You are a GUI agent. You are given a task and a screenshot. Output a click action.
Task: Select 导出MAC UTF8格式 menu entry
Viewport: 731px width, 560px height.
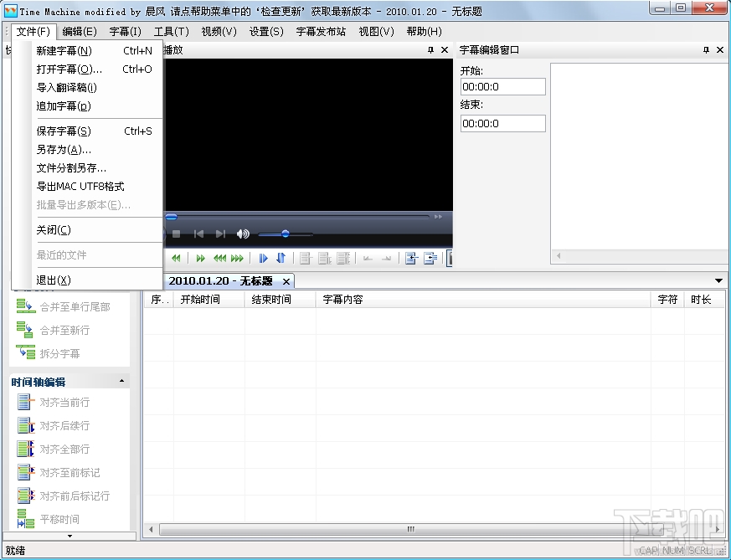click(87, 187)
